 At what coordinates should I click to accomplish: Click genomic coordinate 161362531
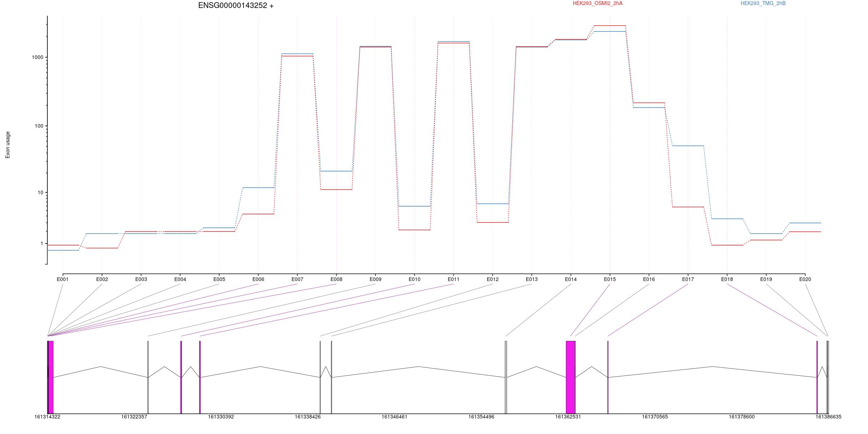(x=568, y=417)
